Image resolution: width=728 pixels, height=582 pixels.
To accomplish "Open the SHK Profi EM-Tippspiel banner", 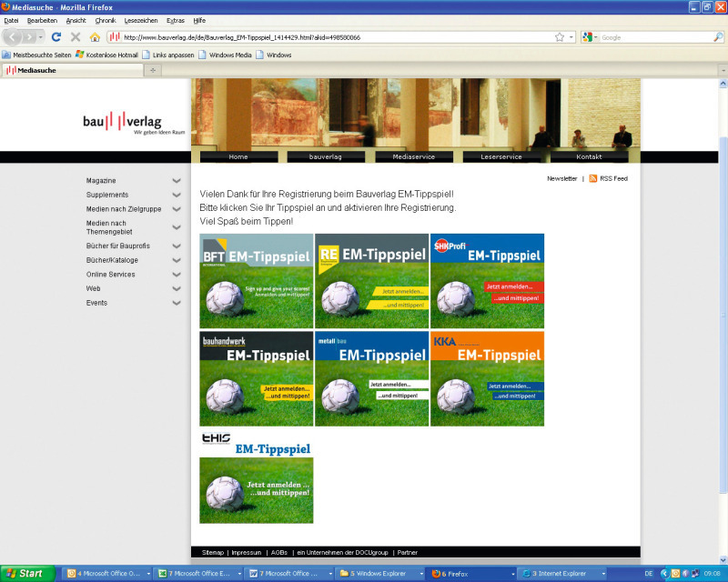I will click(488, 281).
